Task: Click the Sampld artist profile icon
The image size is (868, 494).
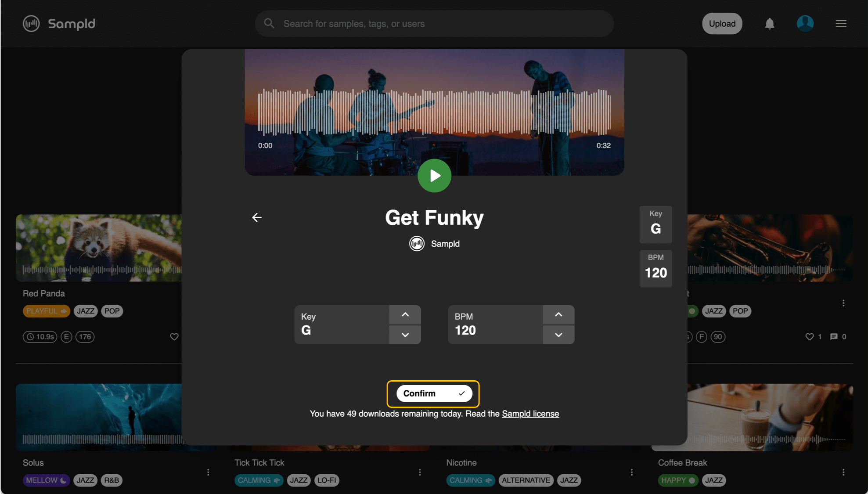Action: point(417,243)
